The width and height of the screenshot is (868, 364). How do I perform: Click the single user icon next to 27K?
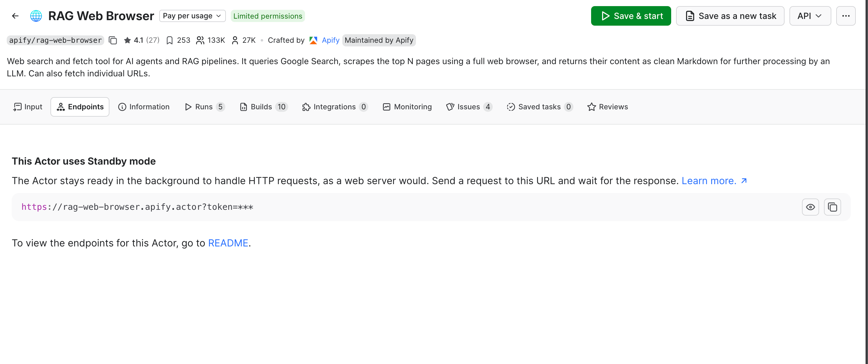tap(235, 40)
